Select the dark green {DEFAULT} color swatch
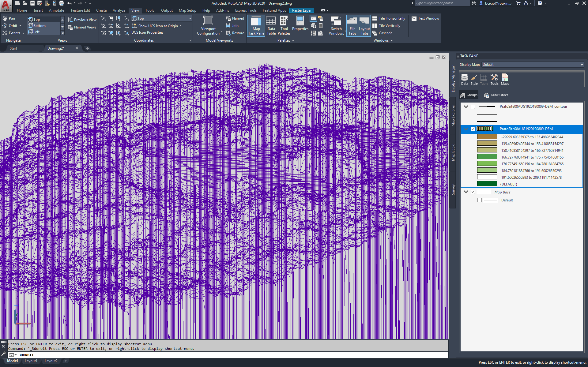588x367 pixels. (x=487, y=184)
